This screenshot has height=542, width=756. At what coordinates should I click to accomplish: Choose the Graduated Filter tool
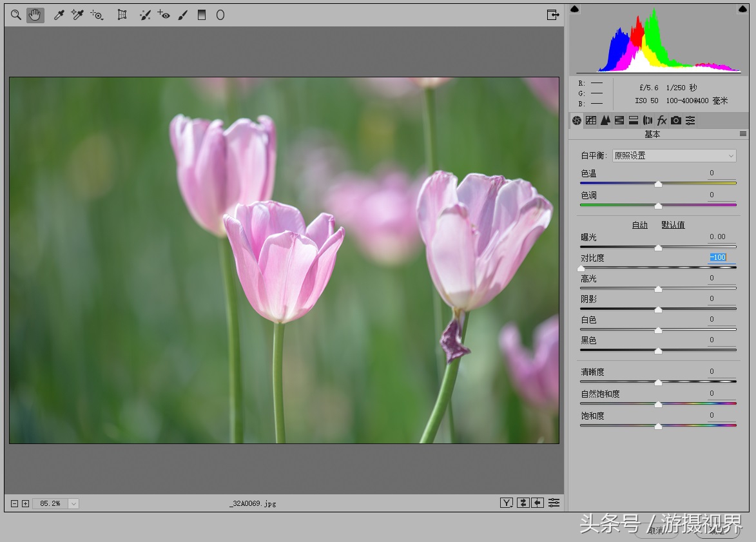pos(202,15)
